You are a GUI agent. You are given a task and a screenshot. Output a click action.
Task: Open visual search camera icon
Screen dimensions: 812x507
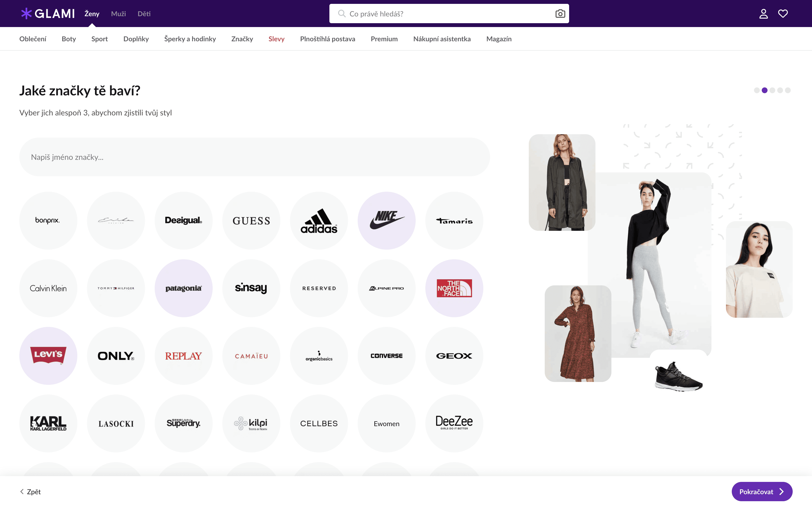click(560, 14)
